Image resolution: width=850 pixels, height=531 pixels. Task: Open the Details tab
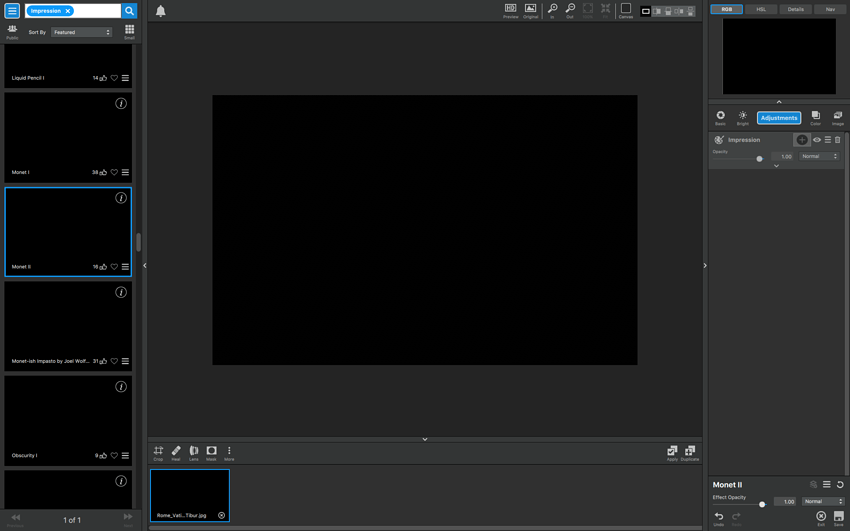click(x=795, y=9)
